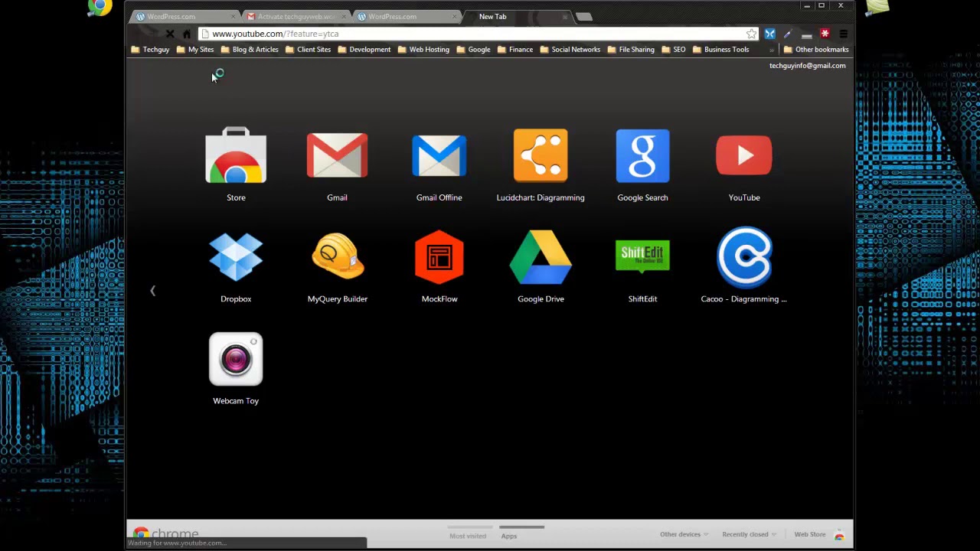This screenshot has width=980, height=551.
Task: Open a new tab with the new-tab button
Action: (583, 17)
